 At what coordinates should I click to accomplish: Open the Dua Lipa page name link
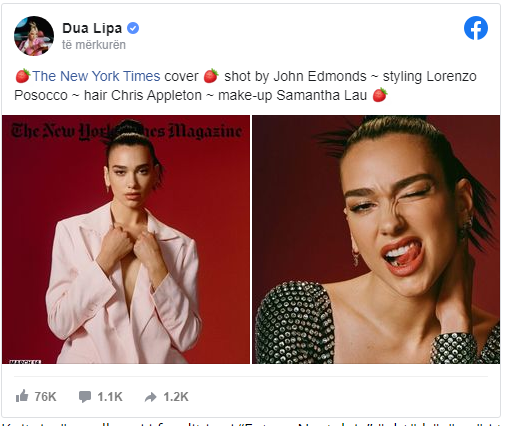pyautogui.click(x=92, y=28)
